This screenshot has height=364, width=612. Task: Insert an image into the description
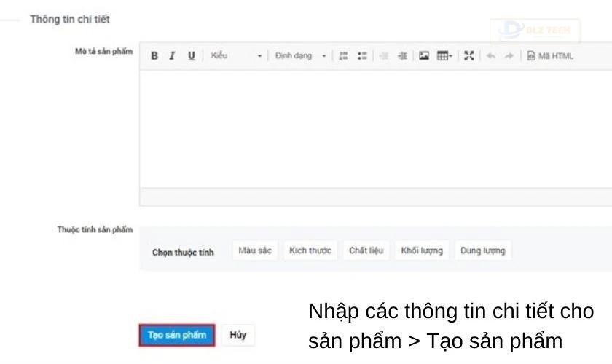click(424, 56)
